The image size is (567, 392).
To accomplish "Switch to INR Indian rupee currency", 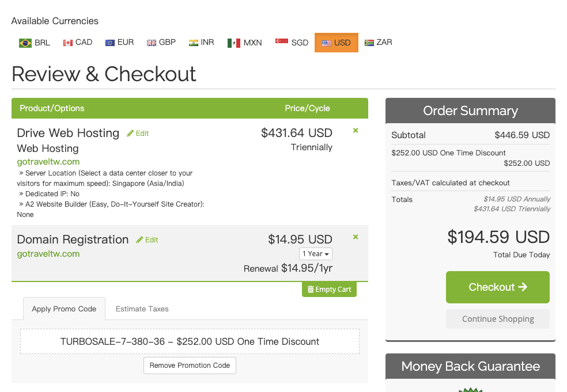I will pyautogui.click(x=202, y=43).
